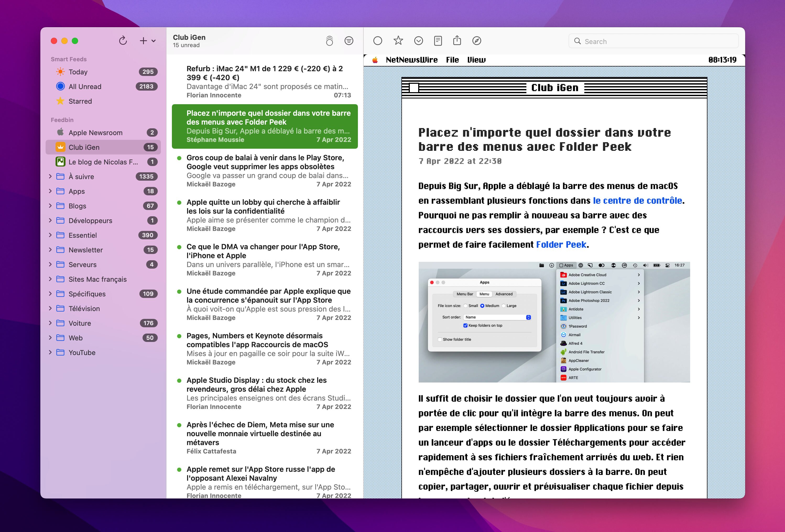Toggle the read/unread circle button
The width and height of the screenshot is (785, 532).
click(378, 41)
